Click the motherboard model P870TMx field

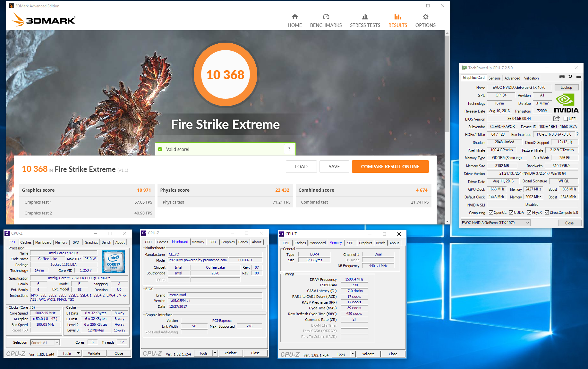198,260
